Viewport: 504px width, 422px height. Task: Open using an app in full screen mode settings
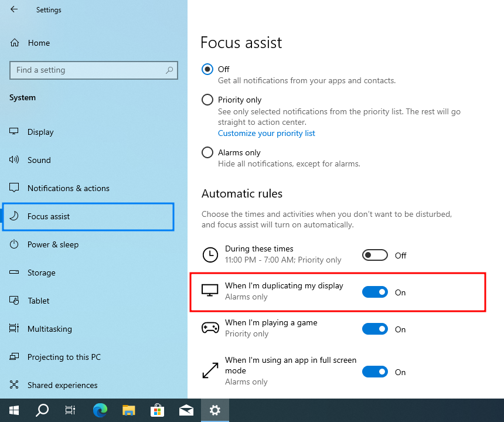291,370
